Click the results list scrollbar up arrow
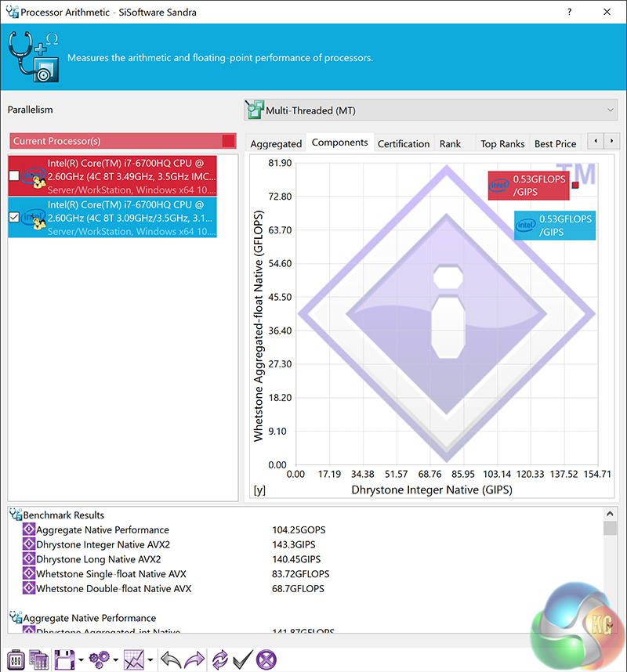 coord(610,514)
